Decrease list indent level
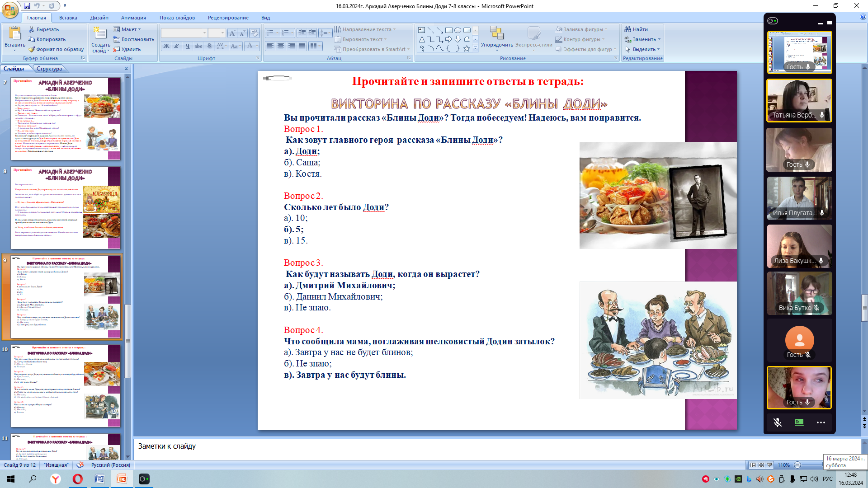 (x=302, y=33)
